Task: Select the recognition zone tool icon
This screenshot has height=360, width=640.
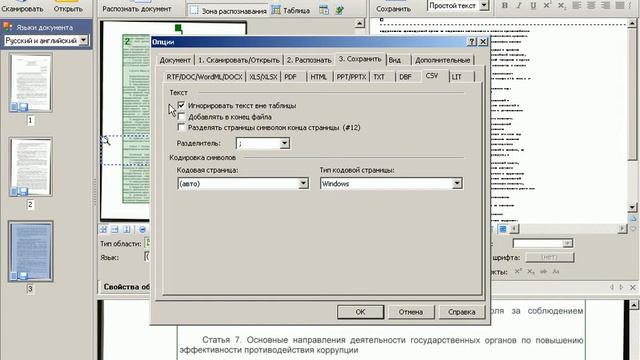Action: (x=194, y=11)
